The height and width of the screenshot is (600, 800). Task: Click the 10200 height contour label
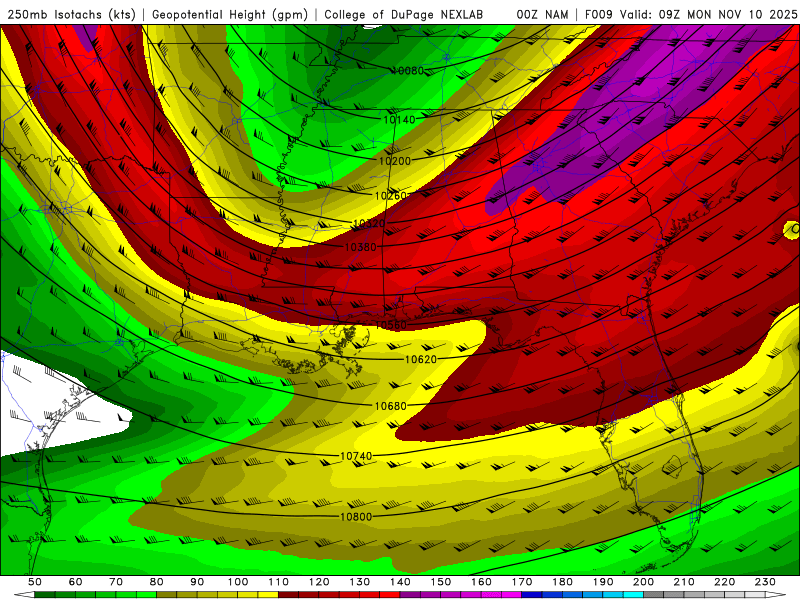click(x=395, y=161)
